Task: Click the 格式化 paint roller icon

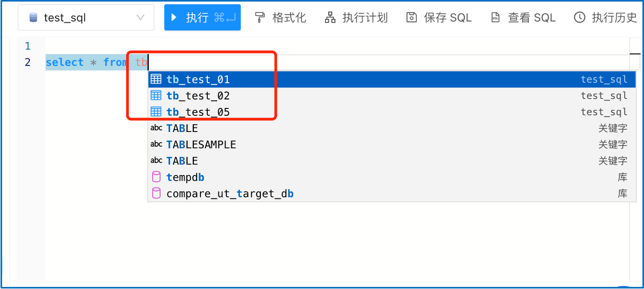Action: coord(260,18)
